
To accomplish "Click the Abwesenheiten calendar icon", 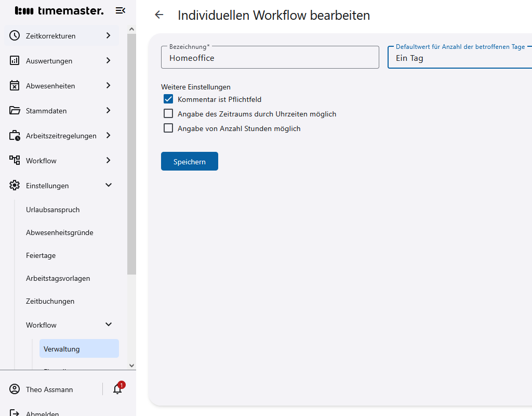I will [14, 85].
